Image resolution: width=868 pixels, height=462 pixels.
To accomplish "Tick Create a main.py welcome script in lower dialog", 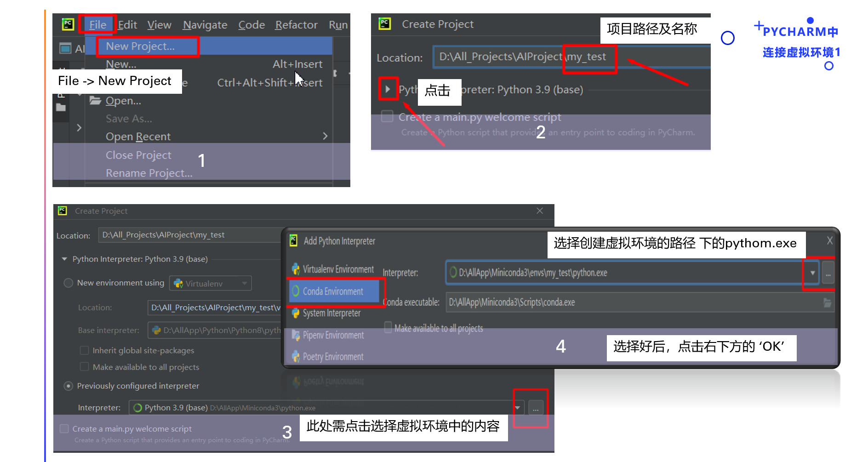I will (x=64, y=428).
